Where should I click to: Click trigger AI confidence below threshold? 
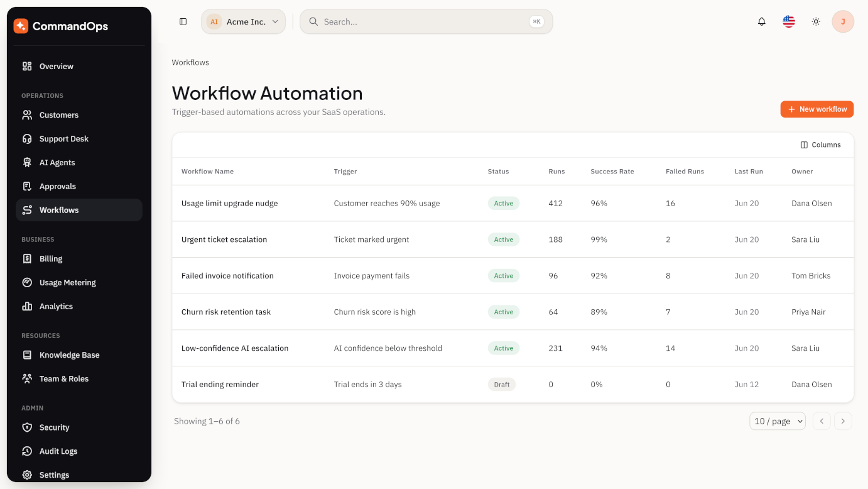[388, 348]
